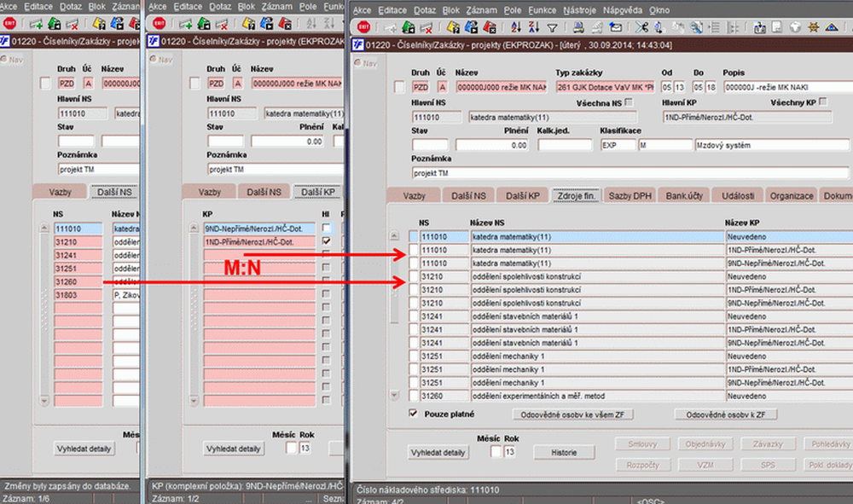Click the ship wheel icon
Image resolution: width=853 pixels, height=504 pixels.
coord(813,26)
